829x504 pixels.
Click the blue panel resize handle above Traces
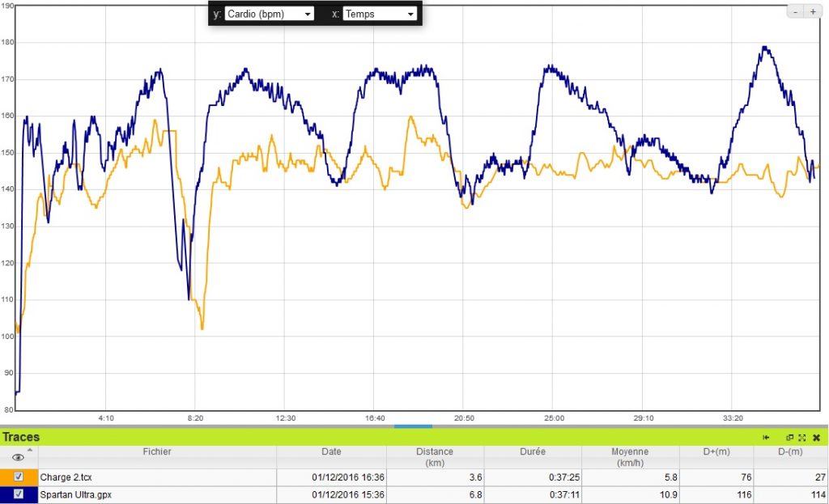pos(413,426)
